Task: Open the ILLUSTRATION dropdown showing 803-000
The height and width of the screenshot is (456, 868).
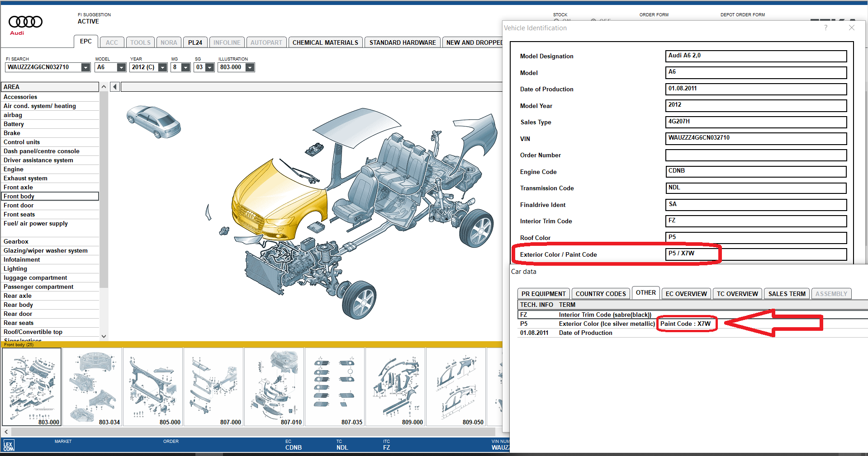Action: (250, 67)
